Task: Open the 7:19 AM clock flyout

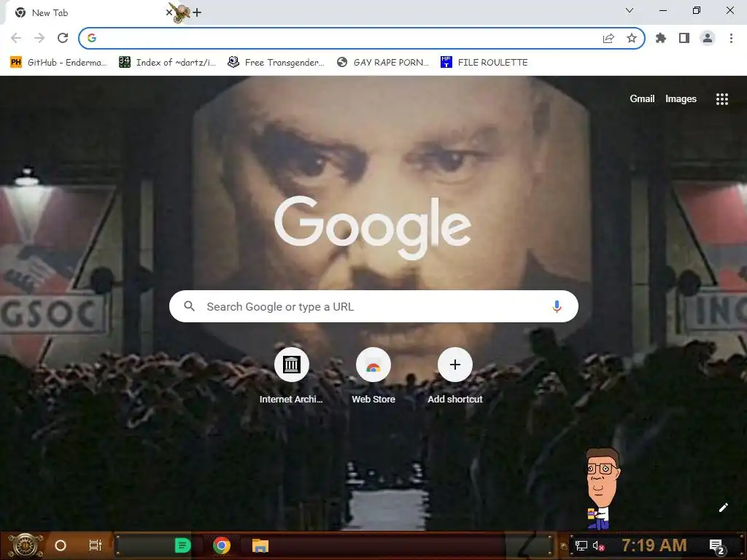Action: [654, 545]
